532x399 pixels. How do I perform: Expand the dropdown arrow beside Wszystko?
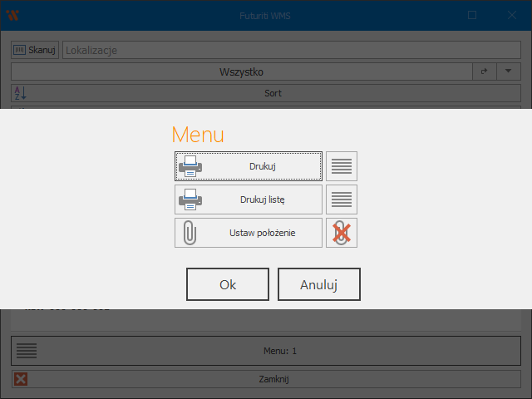[x=508, y=71]
